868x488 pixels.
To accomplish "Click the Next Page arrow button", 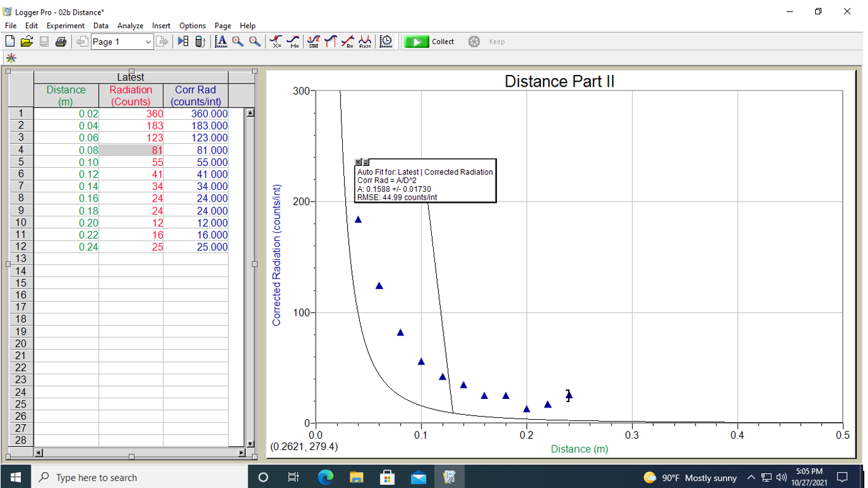I will pyautogui.click(x=162, y=41).
